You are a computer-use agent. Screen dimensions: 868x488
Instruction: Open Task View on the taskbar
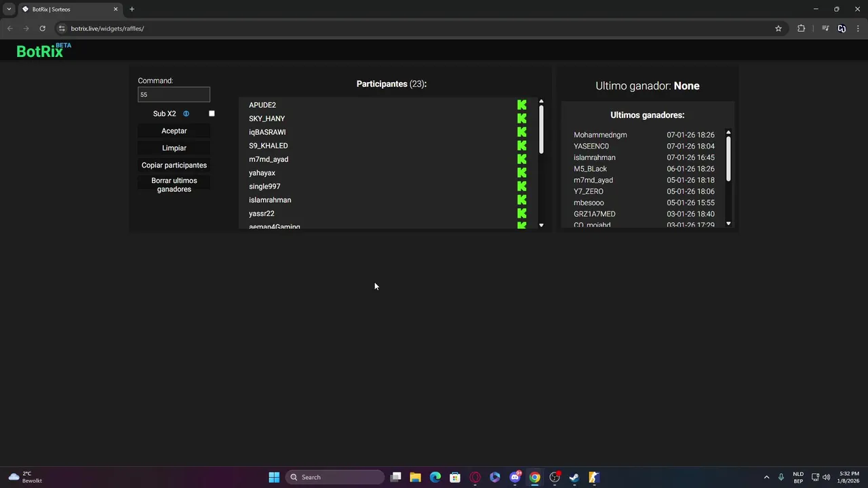[x=395, y=477]
